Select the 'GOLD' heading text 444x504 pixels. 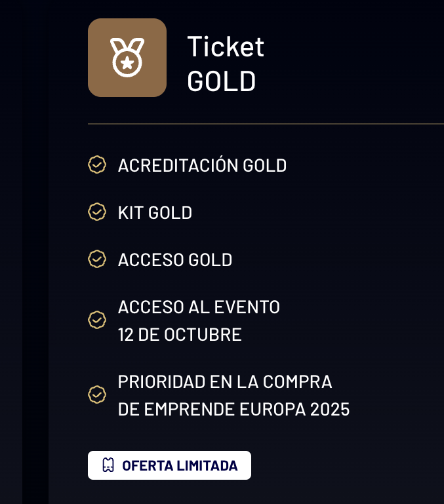(x=222, y=81)
